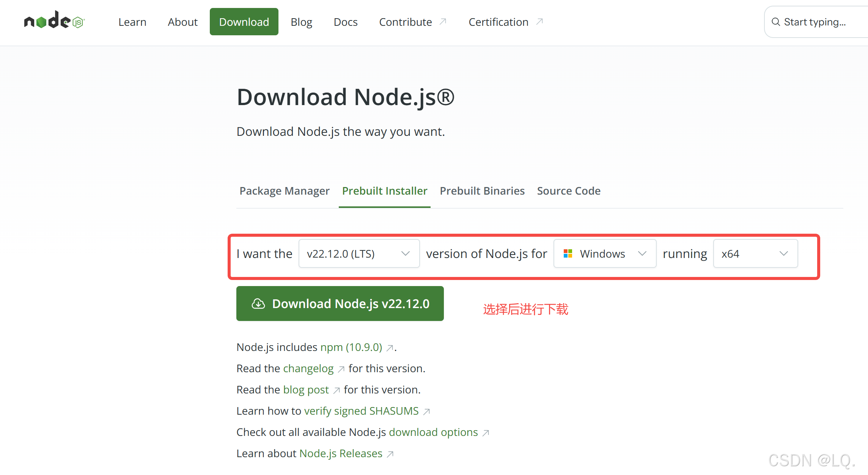Select the Prebuilt Installer tab
Viewport: 868px width, 475px height.
pos(385,191)
